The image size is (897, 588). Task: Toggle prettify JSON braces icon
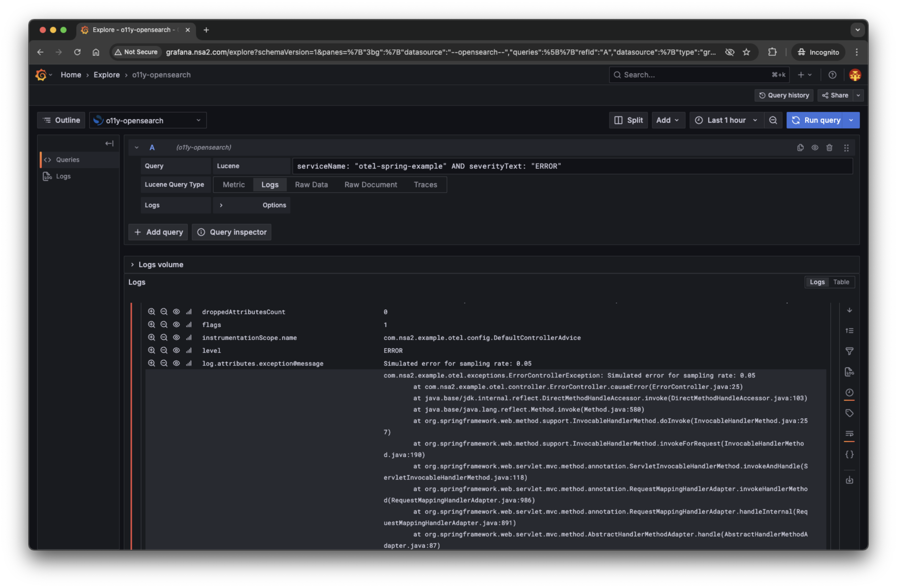point(849,455)
